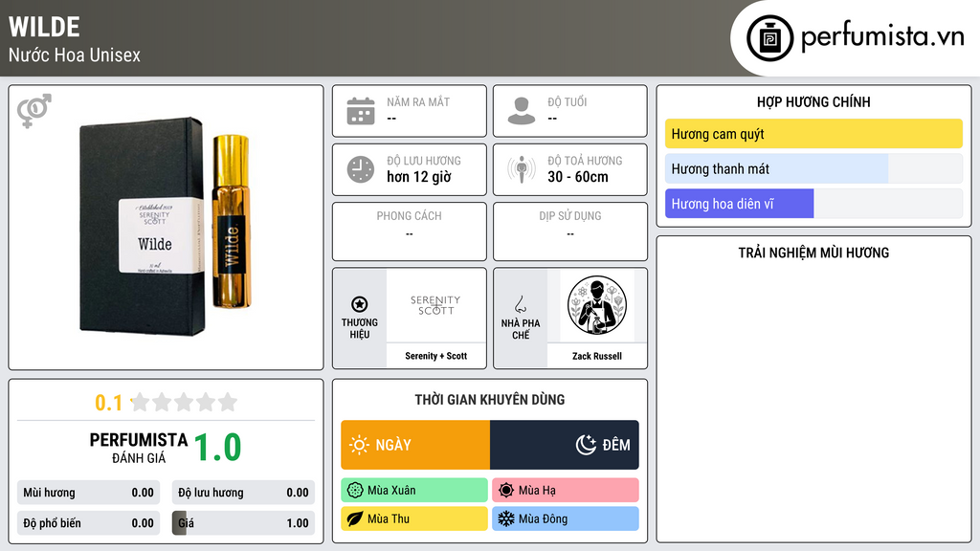Click the Độ tuổi label
This screenshot has width=980, height=551.
(568, 101)
